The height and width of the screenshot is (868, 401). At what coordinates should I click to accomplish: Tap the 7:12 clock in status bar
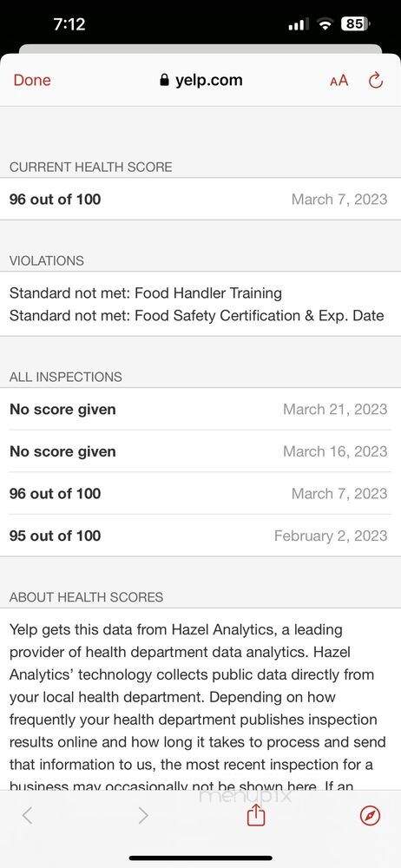pyautogui.click(x=69, y=23)
